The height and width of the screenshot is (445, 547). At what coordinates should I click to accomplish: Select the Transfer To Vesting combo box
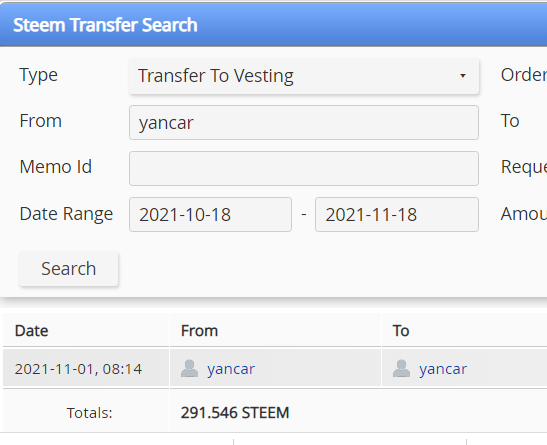tap(304, 76)
